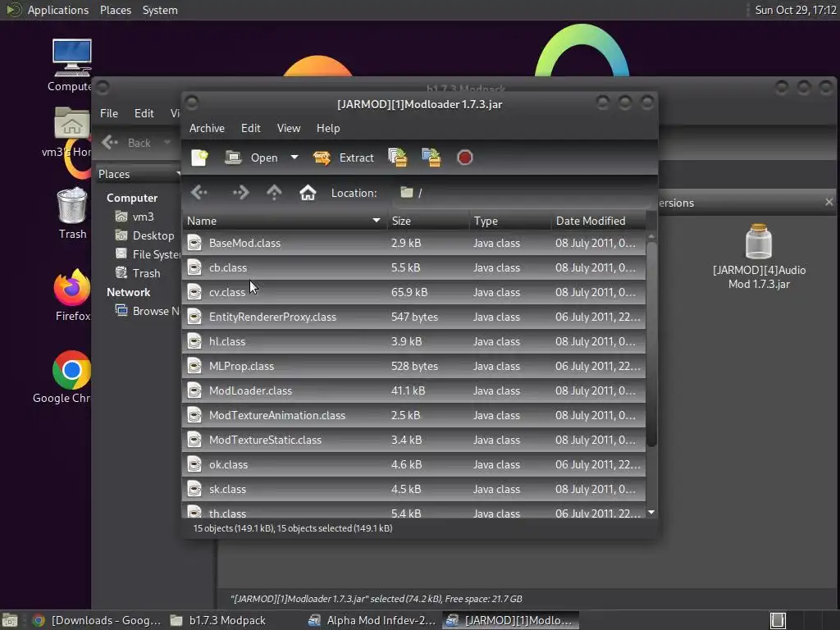
Task: Click the New Archive icon in toolbar
Action: pos(199,157)
